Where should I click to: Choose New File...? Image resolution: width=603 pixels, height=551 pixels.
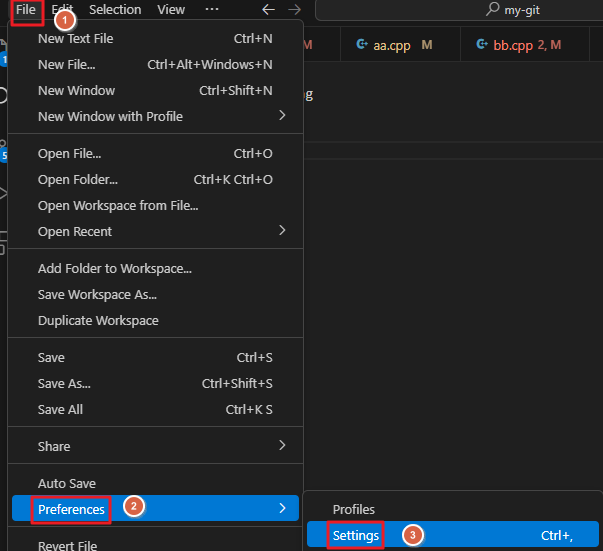155,65
